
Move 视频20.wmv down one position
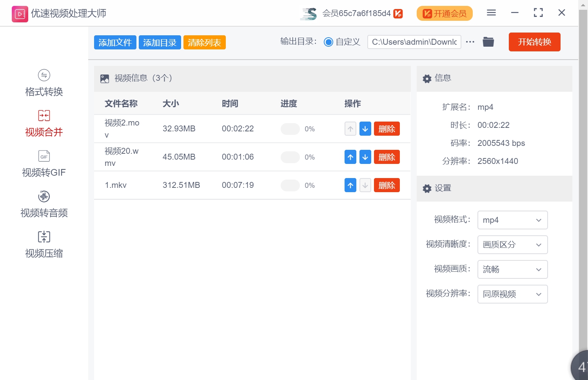pyautogui.click(x=365, y=157)
